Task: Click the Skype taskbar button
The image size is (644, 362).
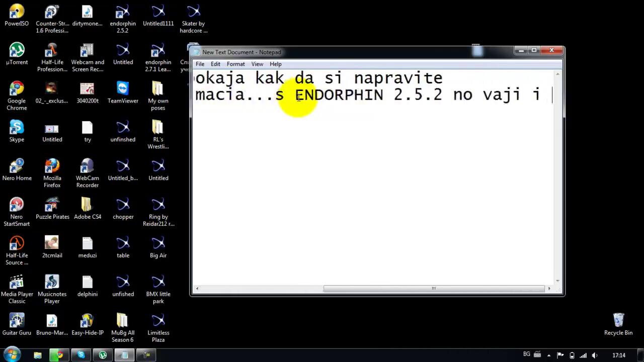Action: (x=81, y=355)
